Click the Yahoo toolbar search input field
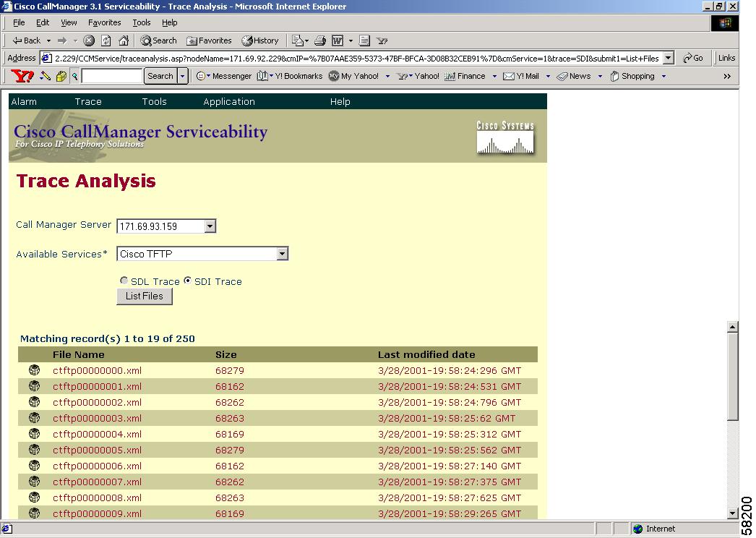The image size is (756, 538). 112,76
